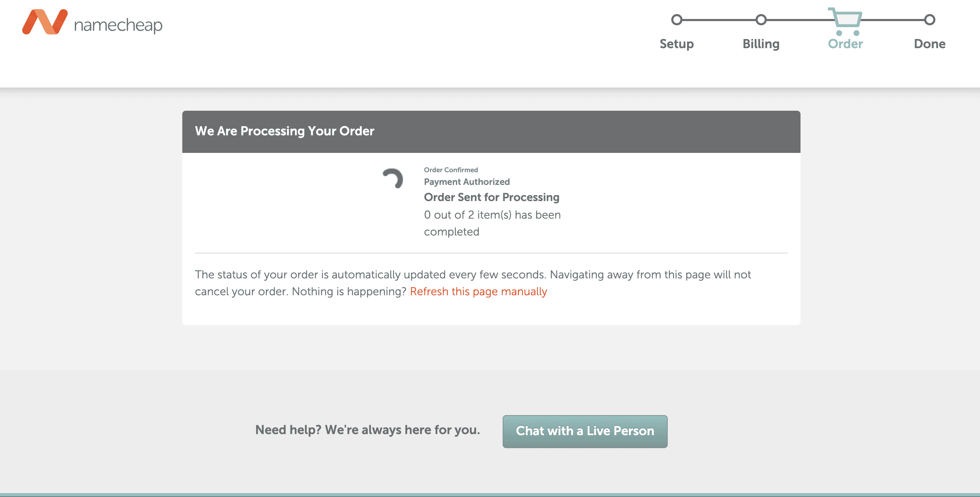Select the Setup step label
Viewport: 980px width, 497px height.
pyautogui.click(x=677, y=44)
